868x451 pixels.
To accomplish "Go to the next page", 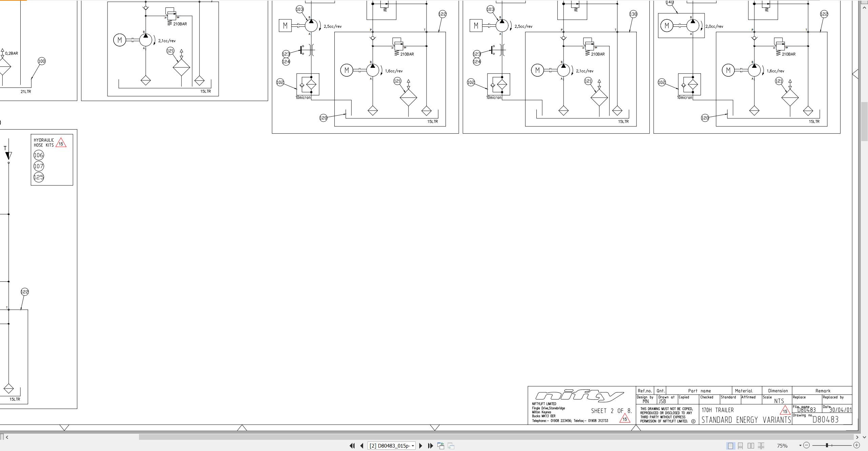I will [421, 446].
